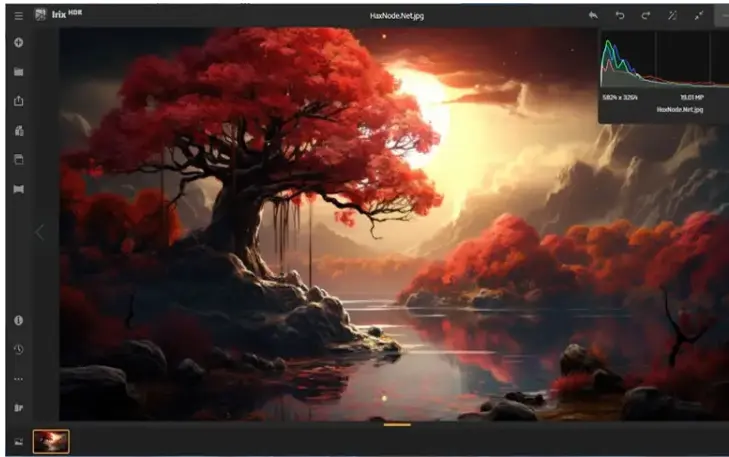Open the folder browser icon
This screenshot has height=457, width=729.
click(x=18, y=72)
